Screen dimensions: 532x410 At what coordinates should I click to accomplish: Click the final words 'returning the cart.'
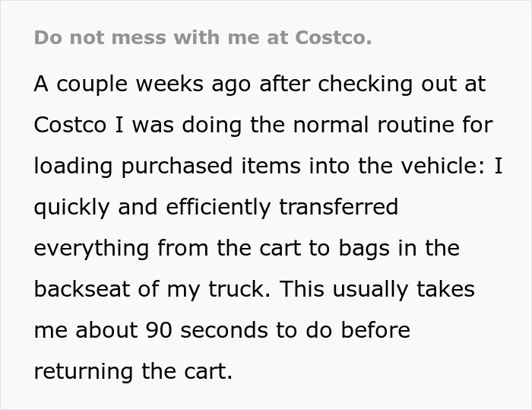click(133, 372)
